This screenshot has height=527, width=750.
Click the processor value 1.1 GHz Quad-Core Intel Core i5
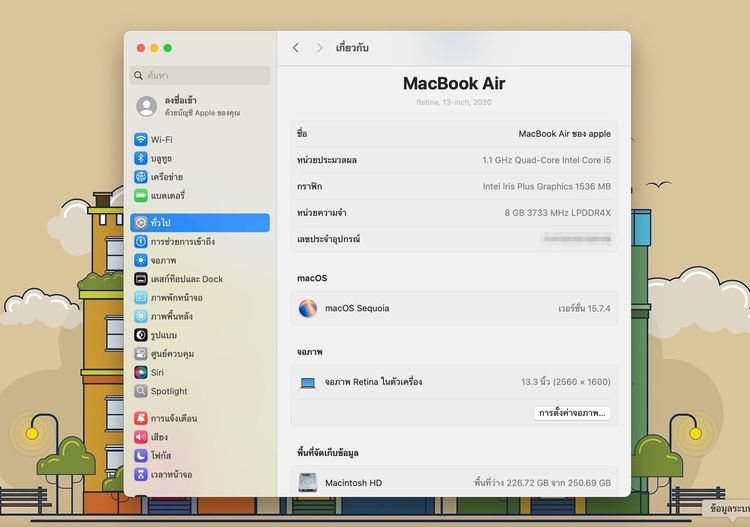tap(546, 160)
